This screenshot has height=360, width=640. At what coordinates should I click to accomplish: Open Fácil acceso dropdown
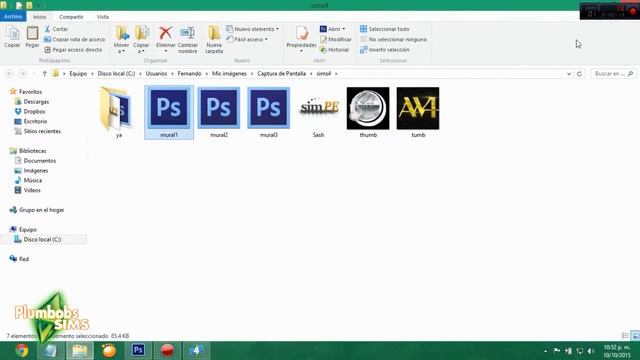click(x=267, y=40)
